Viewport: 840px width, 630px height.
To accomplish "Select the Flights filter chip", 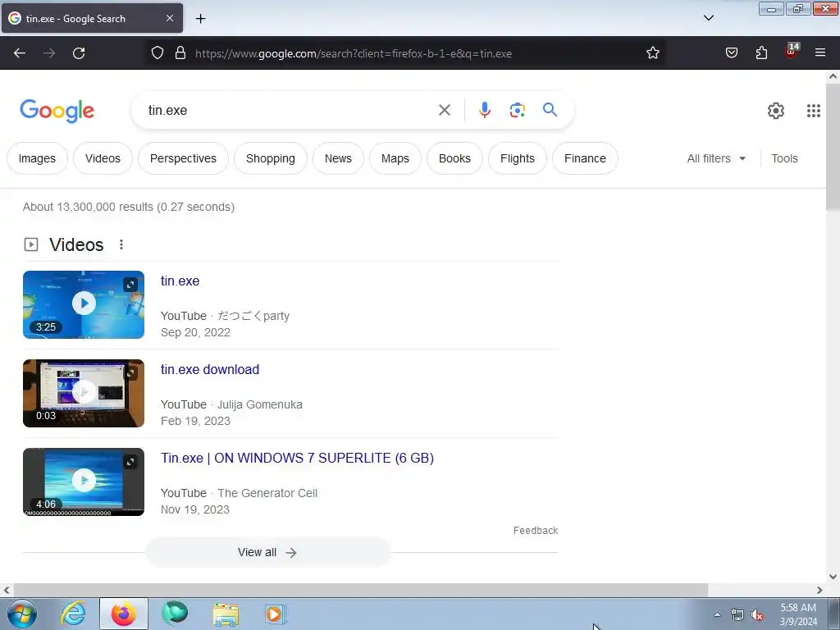I will (x=518, y=158).
